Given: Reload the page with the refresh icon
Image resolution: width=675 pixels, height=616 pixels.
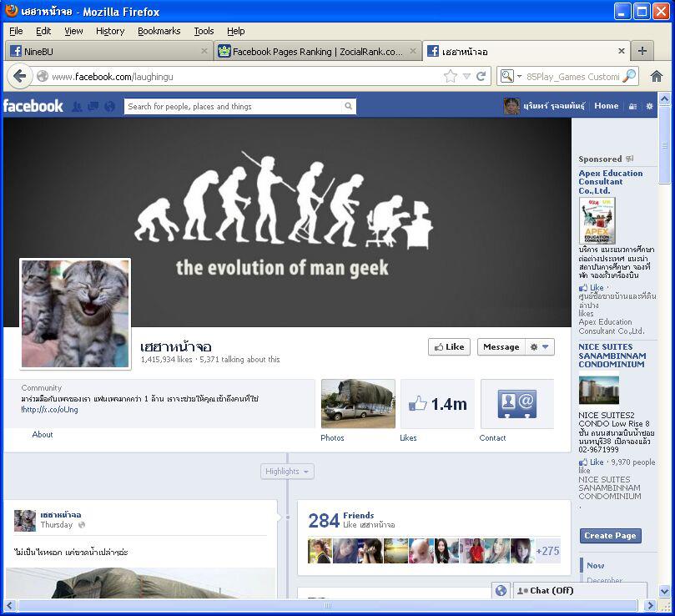Looking at the screenshot, I should [x=481, y=76].
